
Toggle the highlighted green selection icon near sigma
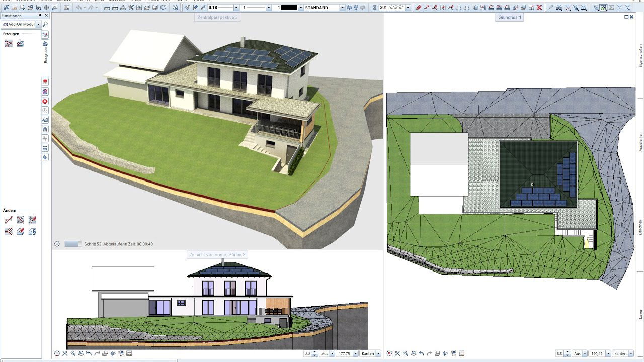[x=603, y=8]
